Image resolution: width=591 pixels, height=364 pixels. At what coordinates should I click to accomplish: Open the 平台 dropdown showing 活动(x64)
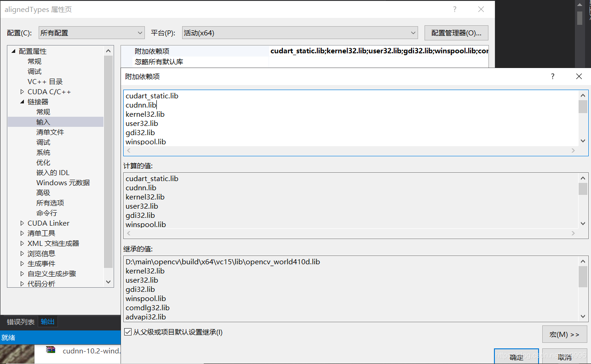(300, 33)
